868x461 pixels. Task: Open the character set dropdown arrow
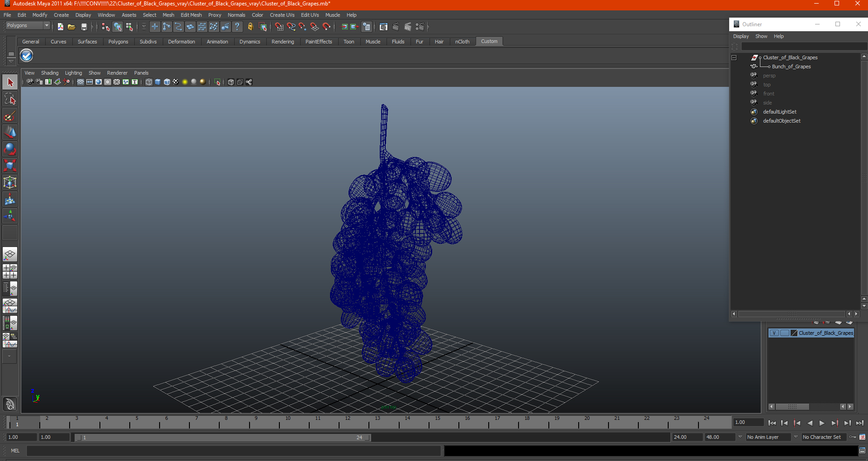click(x=796, y=437)
